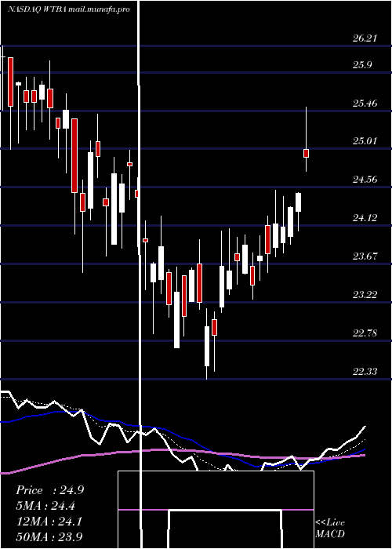Click the 25.46 price level label

click(x=365, y=104)
